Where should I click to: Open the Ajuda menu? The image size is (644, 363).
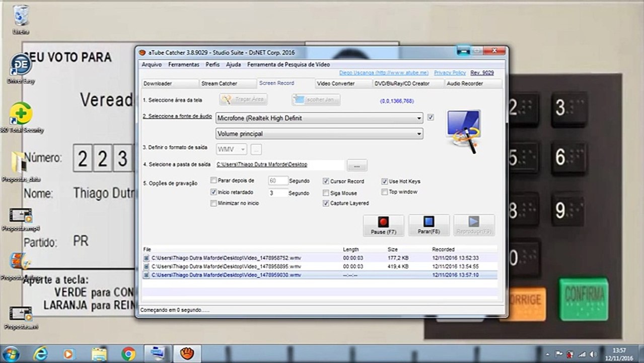point(233,65)
